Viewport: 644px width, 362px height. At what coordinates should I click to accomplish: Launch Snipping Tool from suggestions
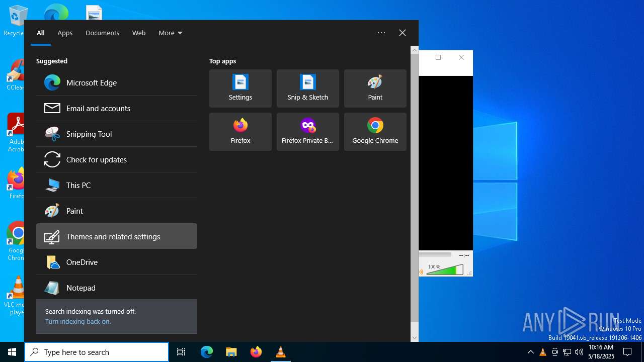[x=117, y=134]
